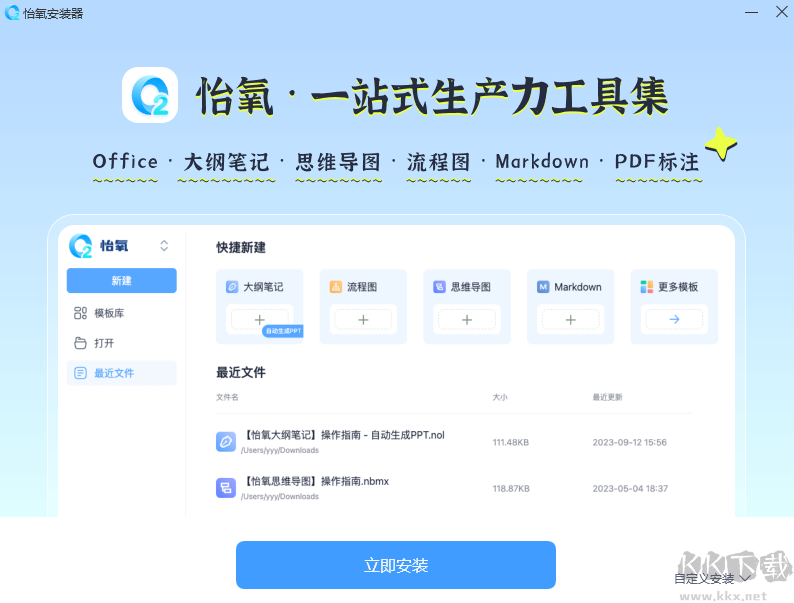The width and height of the screenshot is (794, 603).
Task: Open the workspace switcher chevron beside 怡氧
Action: 164,246
